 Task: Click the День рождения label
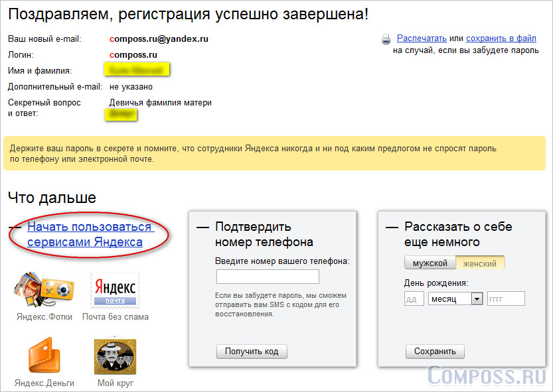tap(436, 283)
